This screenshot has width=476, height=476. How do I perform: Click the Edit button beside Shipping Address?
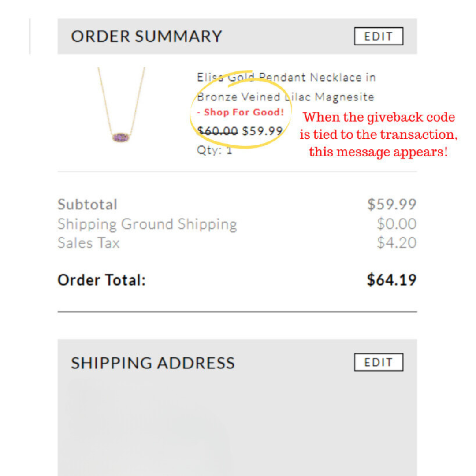click(x=379, y=362)
